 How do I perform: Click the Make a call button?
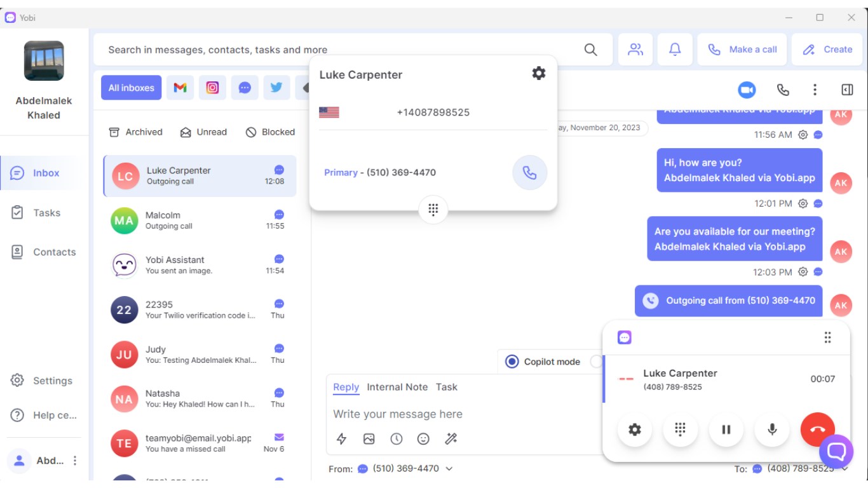[x=742, y=50]
